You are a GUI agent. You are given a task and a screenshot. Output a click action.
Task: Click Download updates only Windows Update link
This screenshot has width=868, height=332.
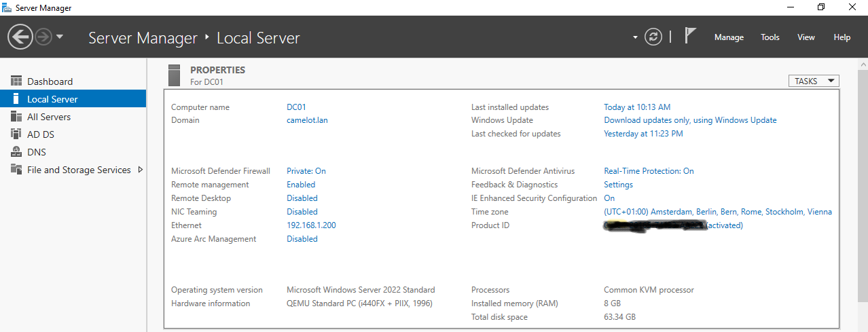(x=690, y=120)
